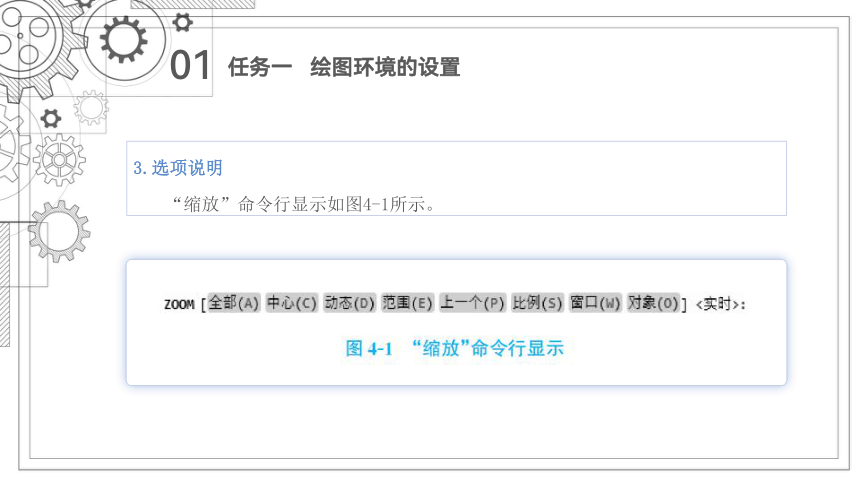Click the small dark gear at left edge
Screen dimensions: 860x484
(51, 119)
